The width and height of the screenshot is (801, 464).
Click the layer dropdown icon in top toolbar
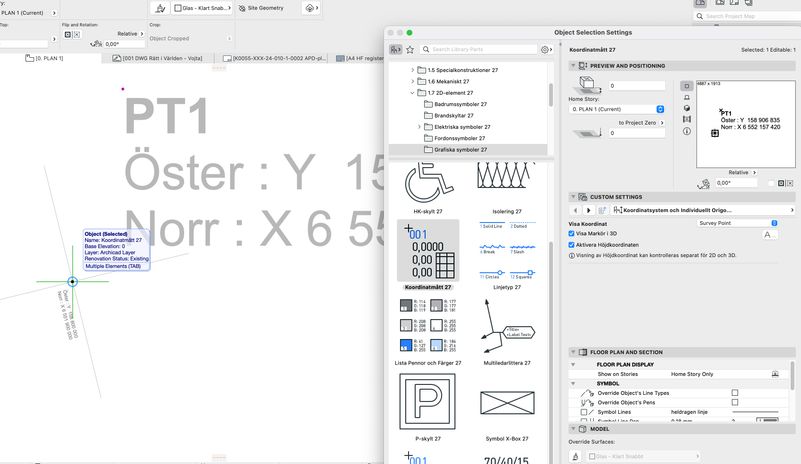click(311, 8)
